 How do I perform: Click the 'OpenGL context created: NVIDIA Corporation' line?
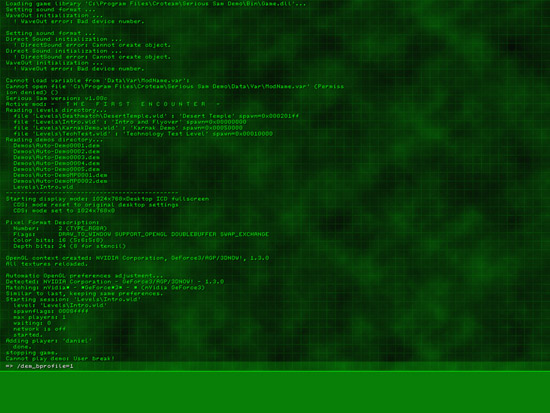[137, 258]
